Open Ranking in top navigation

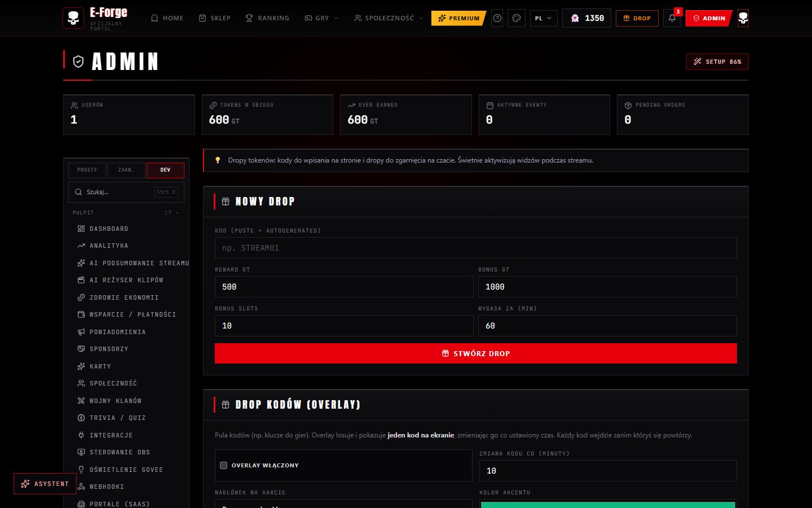pos(267,18)
